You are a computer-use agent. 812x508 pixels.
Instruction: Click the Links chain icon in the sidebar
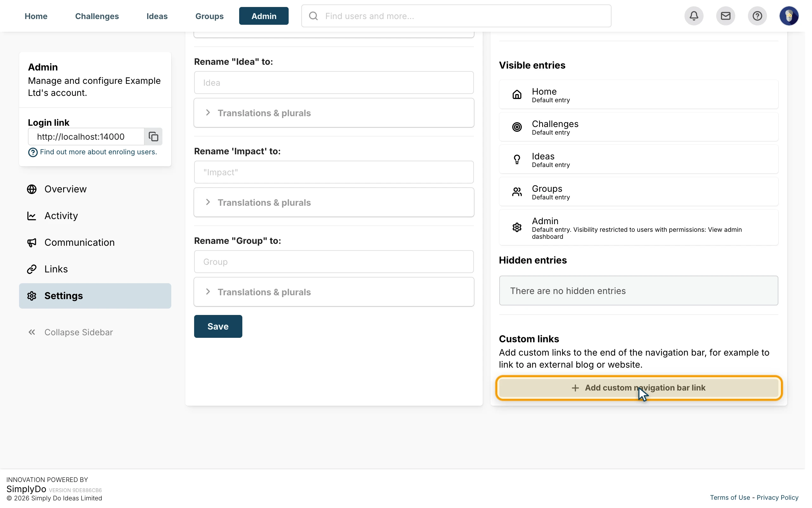pyautogui.click(x=31, y=269)
